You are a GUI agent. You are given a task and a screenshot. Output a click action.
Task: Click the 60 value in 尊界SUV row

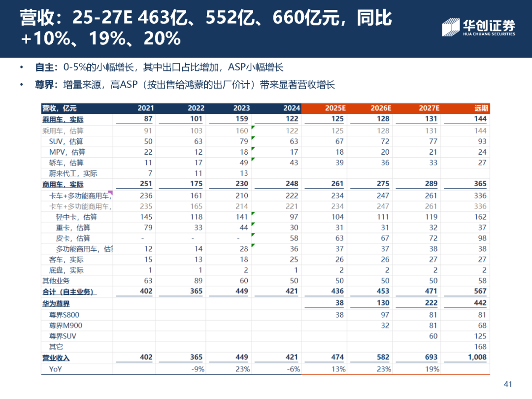[433, 336]
